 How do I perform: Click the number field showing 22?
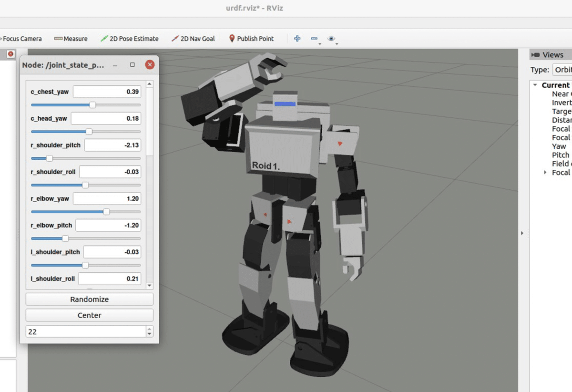tap(86, 331)
